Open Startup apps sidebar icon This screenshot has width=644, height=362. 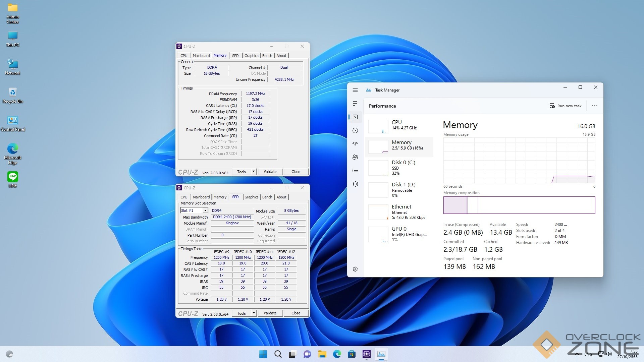pyautogui.click(x=355, y=144)
